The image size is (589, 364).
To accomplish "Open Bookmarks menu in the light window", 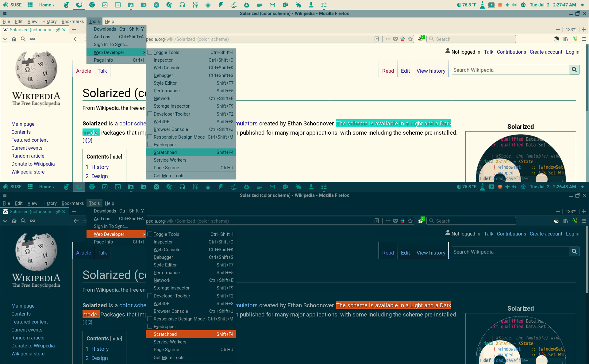I will [x=73, y=21].
